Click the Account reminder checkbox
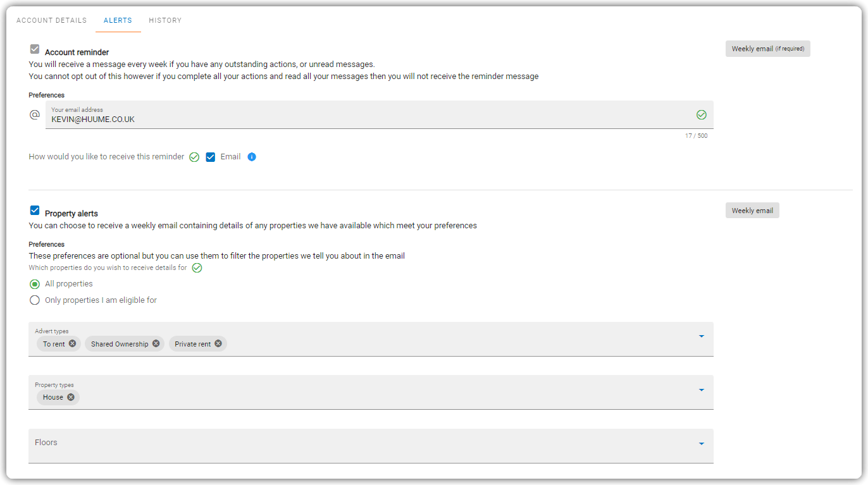Screen dimensions: 868x485 coord(35,49)
